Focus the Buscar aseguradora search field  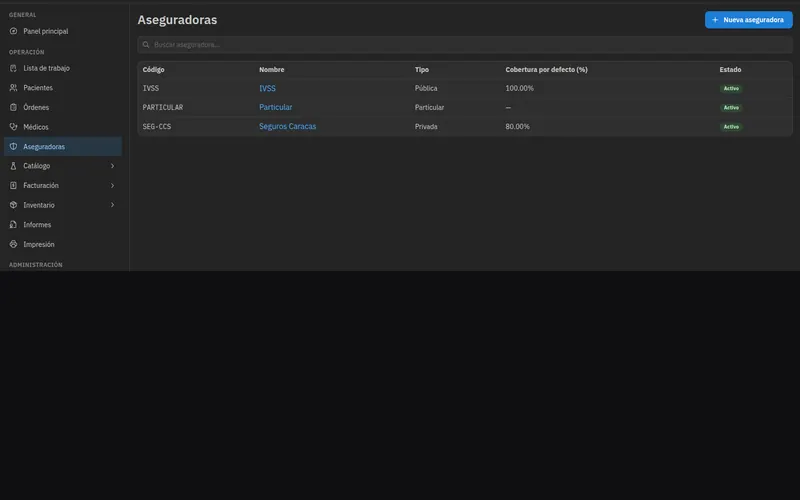pos(465,45)
